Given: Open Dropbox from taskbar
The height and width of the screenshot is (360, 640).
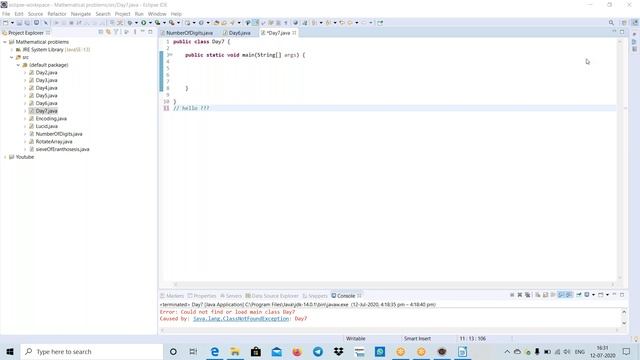Looking at the screenshot, I should coord(338,351).
